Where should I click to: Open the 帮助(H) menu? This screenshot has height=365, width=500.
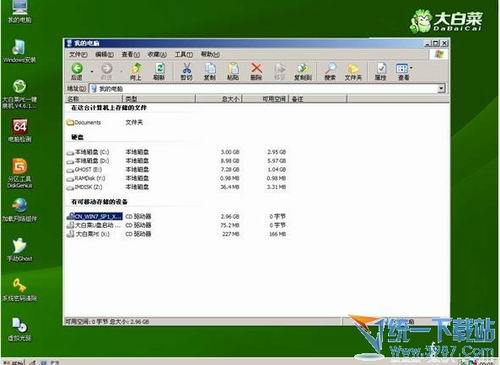210,54
